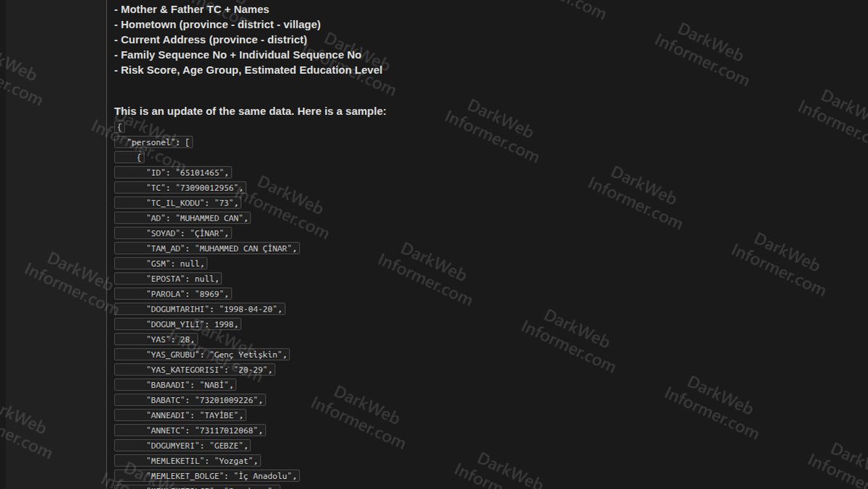Select the "personel": [ code line
The image size is (868, 489).
tap(153, 143)
